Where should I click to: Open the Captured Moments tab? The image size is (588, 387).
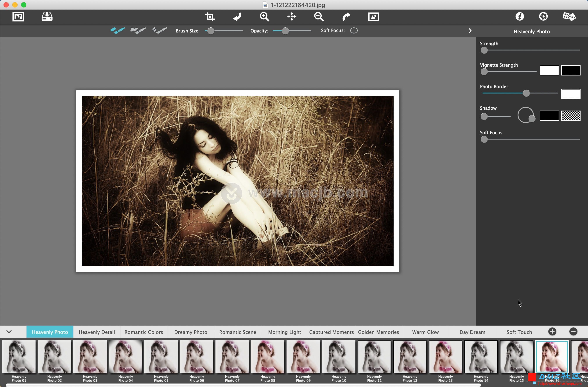pos(331,332)
